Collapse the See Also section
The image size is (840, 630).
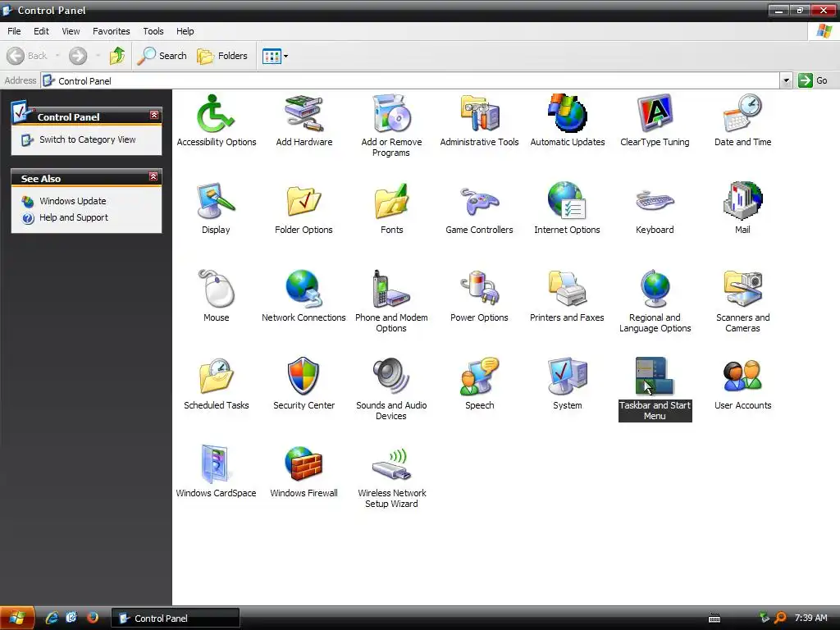pos(153,177)
